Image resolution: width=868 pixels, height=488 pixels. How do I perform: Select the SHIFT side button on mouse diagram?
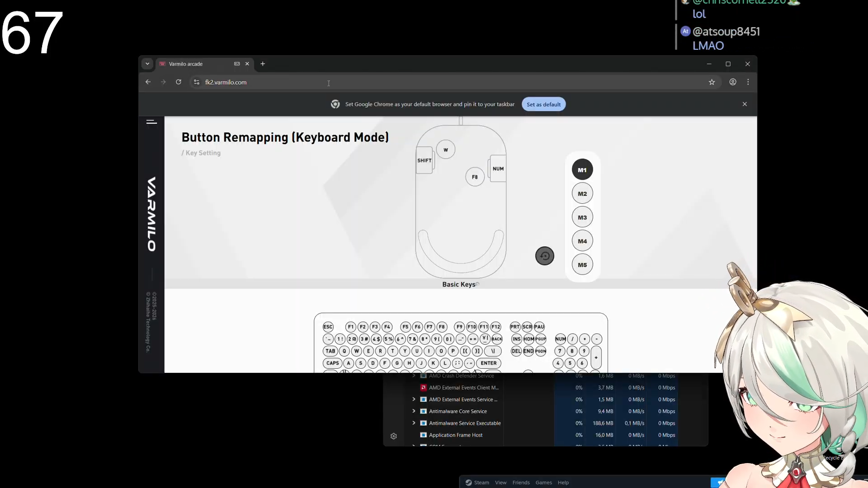tap(424, 160)
